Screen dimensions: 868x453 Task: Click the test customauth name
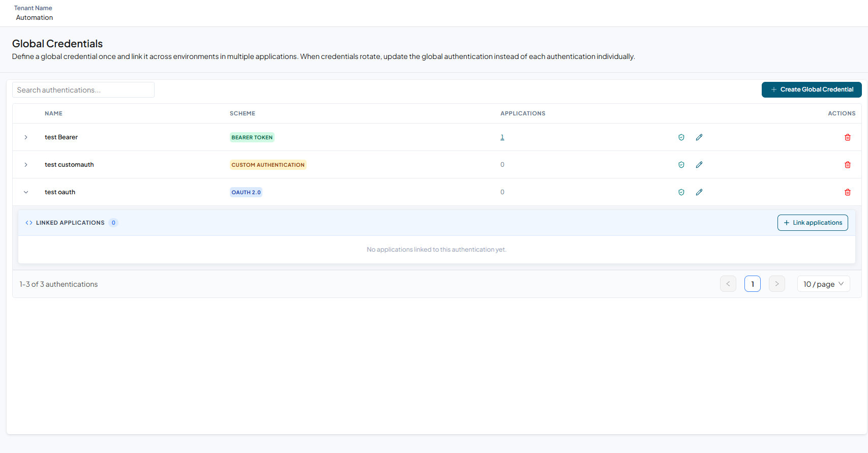[x=69, y=165]
